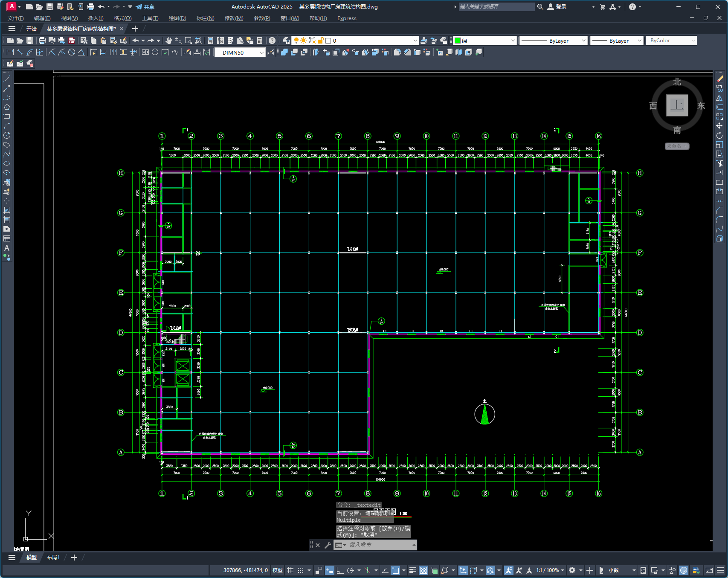Select the Erase tool in modify toolbar

coord(719,79)
